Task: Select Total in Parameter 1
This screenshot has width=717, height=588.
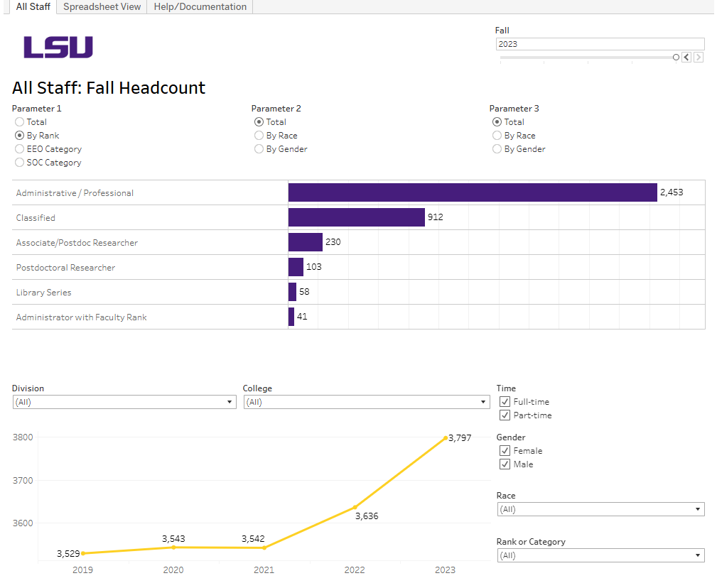Action: click(19, 121)
